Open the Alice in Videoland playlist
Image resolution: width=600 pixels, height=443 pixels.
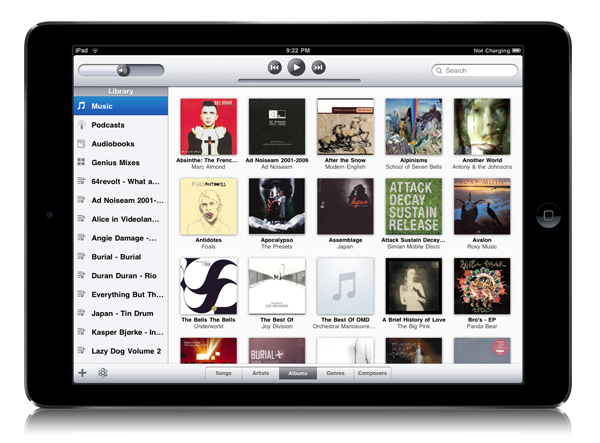[x=121, y=219]
